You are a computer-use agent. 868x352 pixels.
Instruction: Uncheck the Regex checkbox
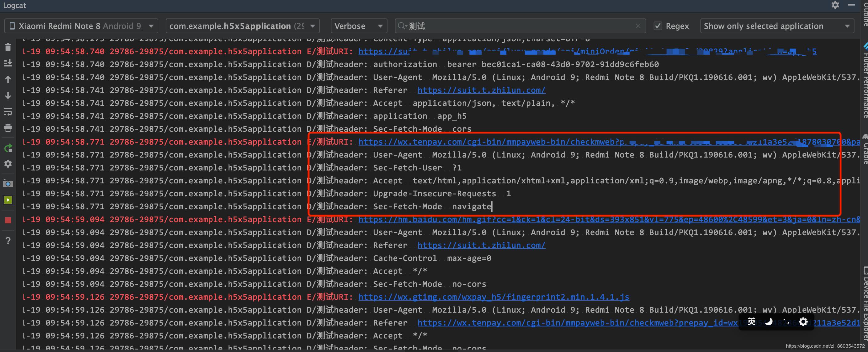coord(657,26)
